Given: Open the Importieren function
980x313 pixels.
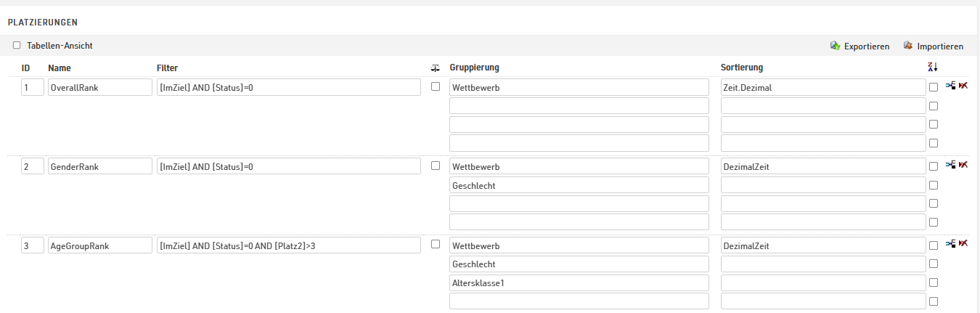Looking at the screenshot, I should pyautogui.click(x=934, y=46).
